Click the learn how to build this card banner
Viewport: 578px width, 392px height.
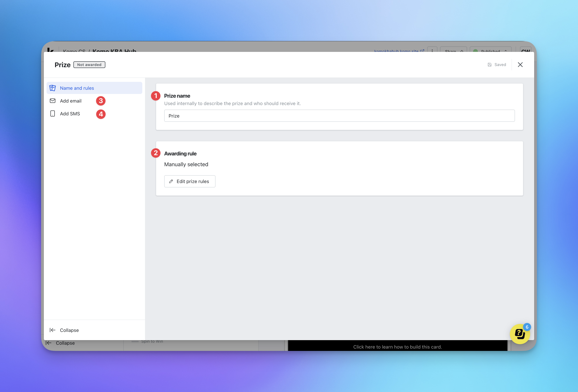397,347
